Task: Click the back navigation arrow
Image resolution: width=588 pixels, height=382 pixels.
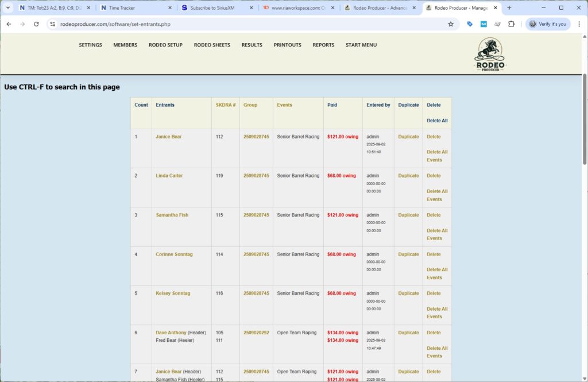Action: tap(9, 25)
